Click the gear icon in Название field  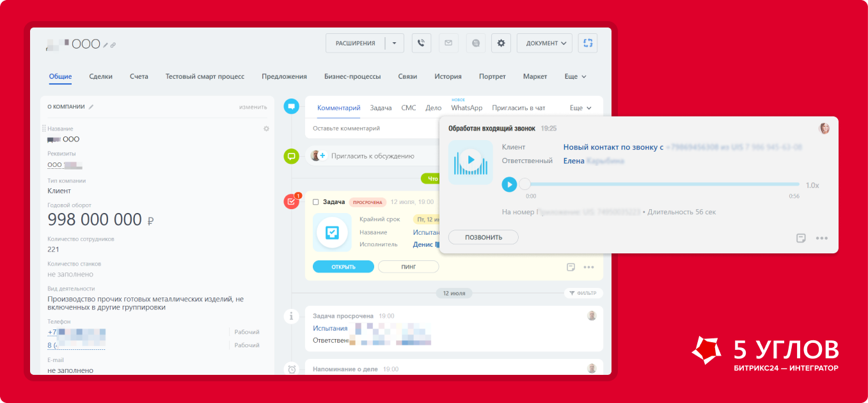coord(266,129)
